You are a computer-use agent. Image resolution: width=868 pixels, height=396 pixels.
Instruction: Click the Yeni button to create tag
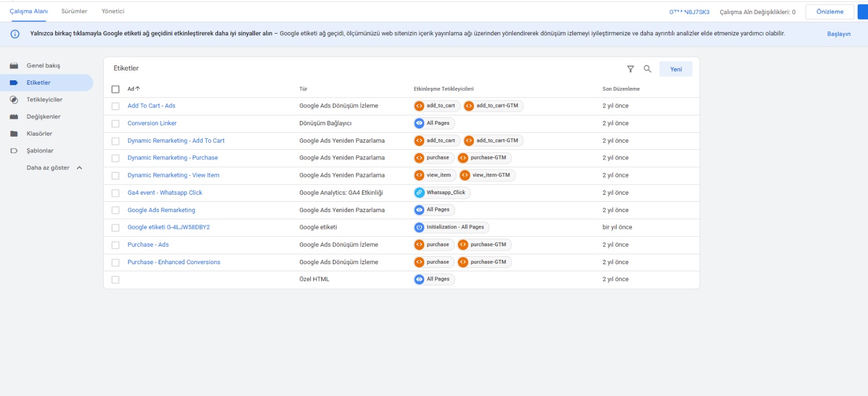click(x=676, y=69)
